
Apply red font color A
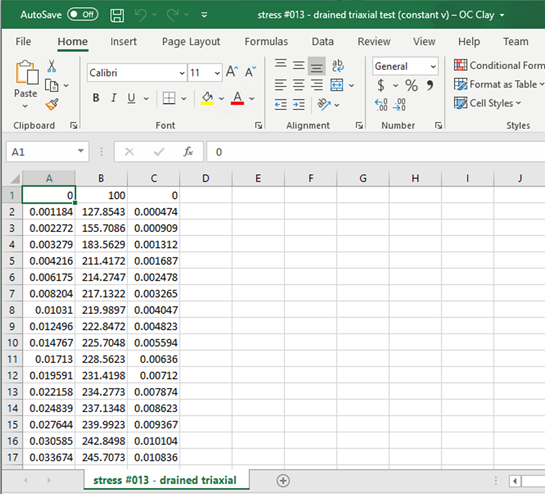point(237,98)
